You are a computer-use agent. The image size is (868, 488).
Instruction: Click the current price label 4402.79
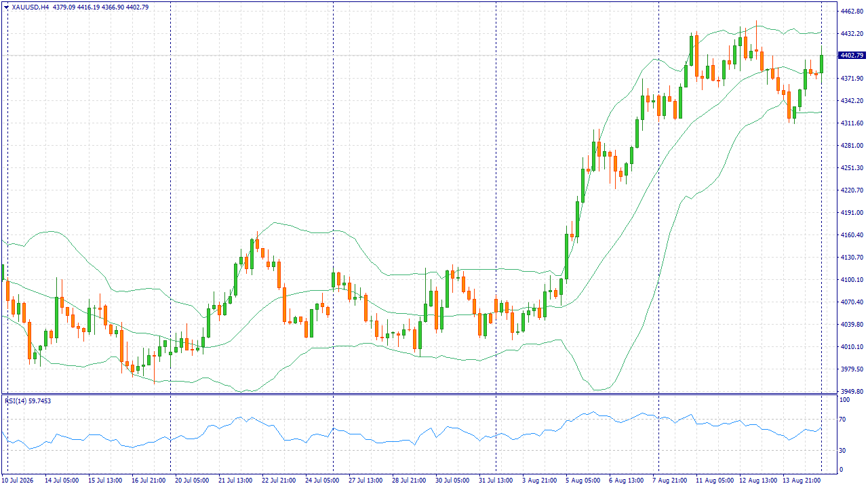[x=852, y=56]
